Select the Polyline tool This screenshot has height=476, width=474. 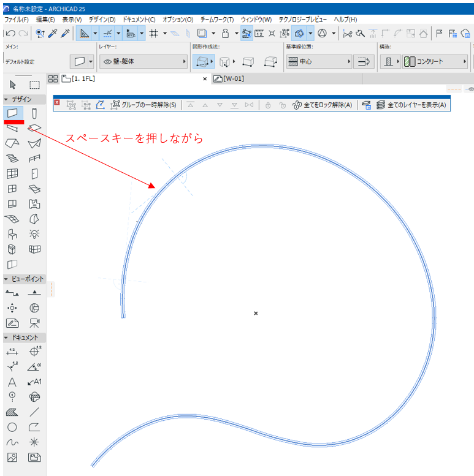click(34, 427)
